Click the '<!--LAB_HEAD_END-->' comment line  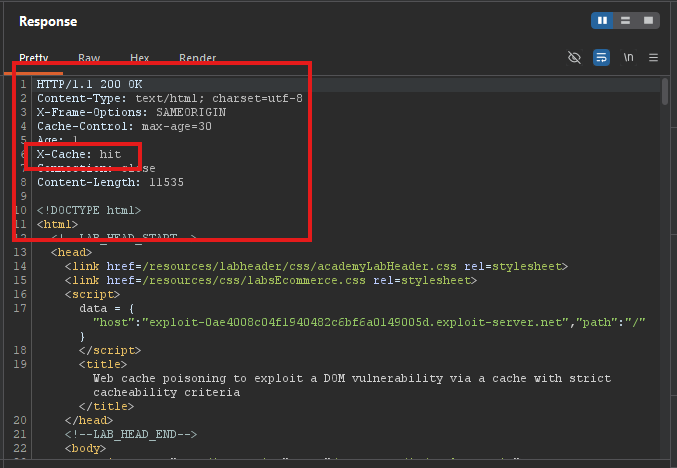131,434
